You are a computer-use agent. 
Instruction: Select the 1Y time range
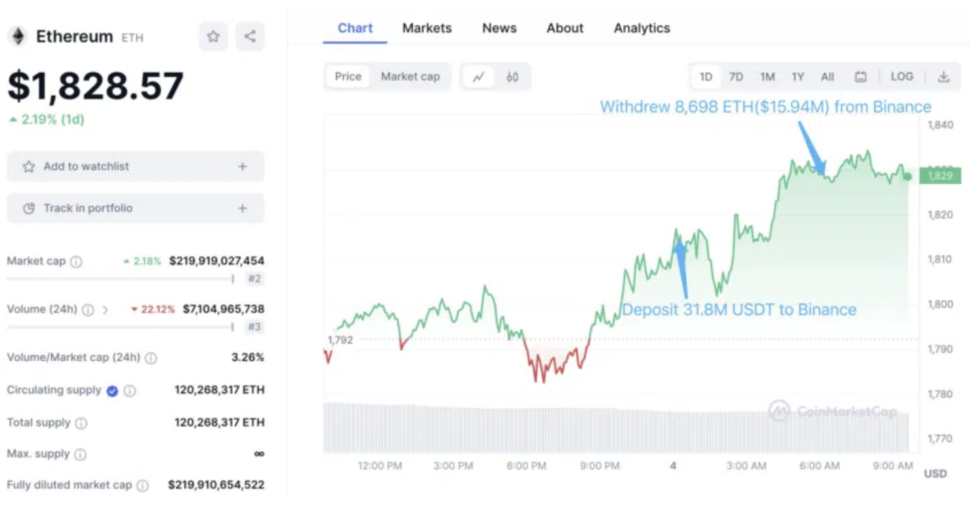coord(798,77)
